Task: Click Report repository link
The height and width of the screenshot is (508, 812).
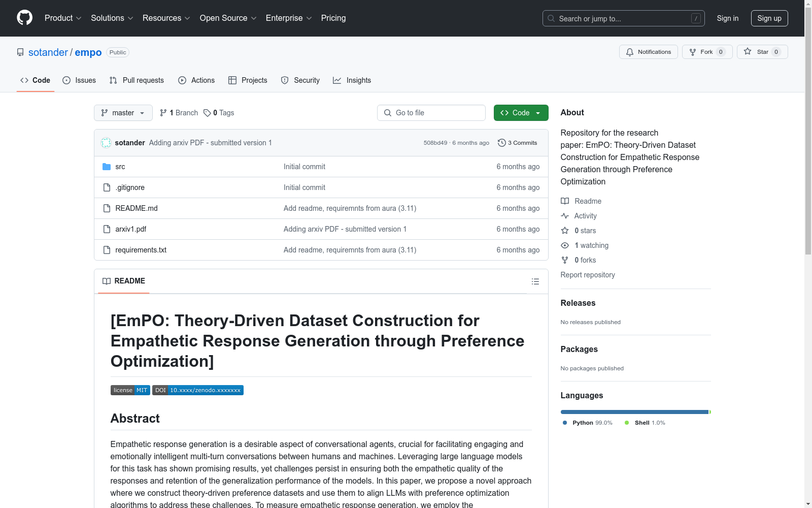Action: 588,275
